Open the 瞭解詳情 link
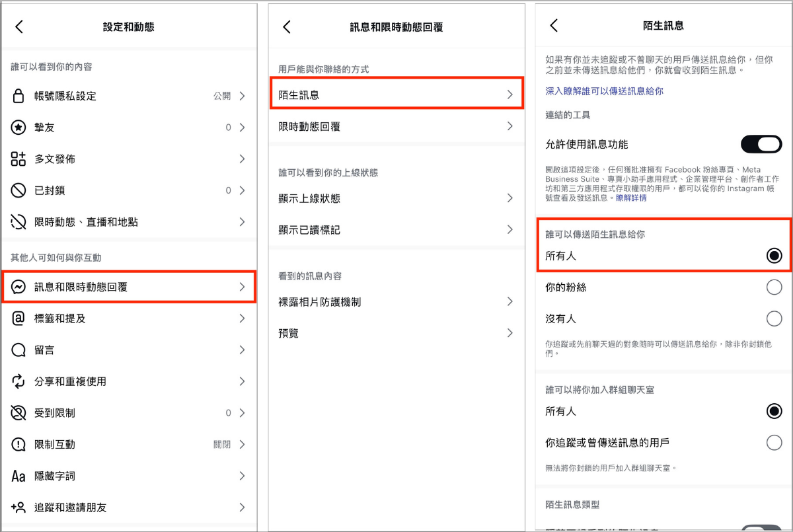This screenshot has height=532, width=793. pyautogui.click(x=631, y=198)
